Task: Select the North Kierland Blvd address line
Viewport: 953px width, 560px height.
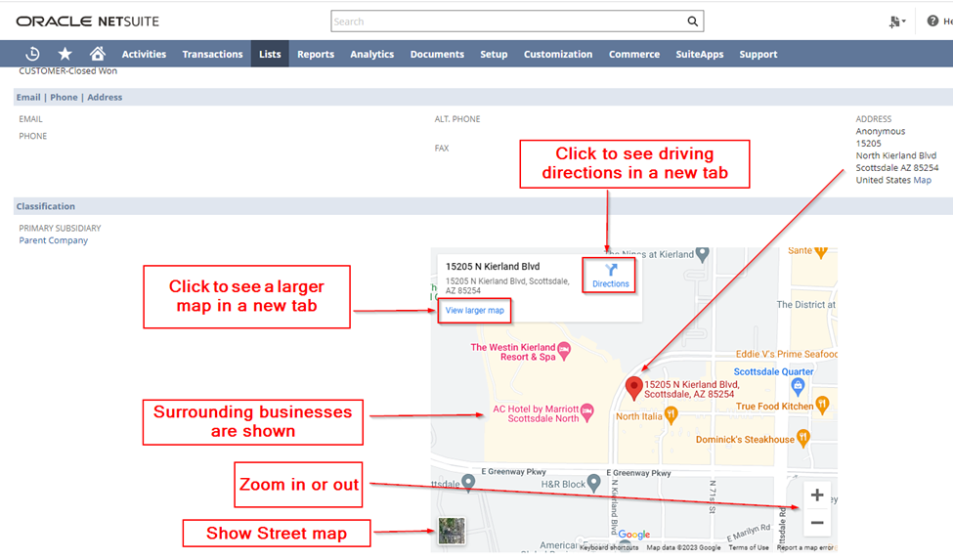Action: pos(896,155)
